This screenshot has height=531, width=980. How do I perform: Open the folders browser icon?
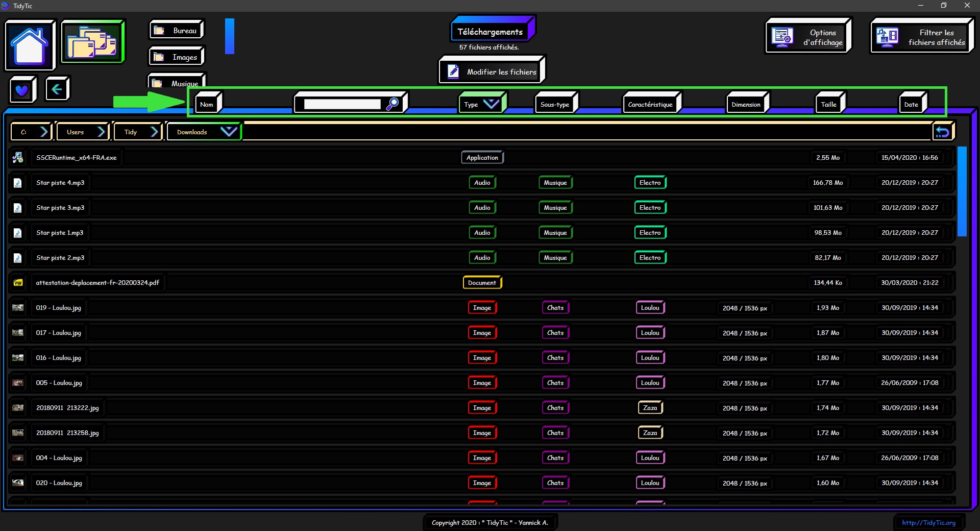(x=92, y=42)
